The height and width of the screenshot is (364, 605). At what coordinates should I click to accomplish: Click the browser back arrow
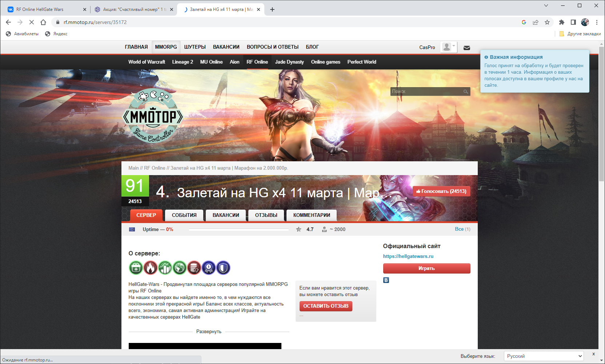(8, 22)
